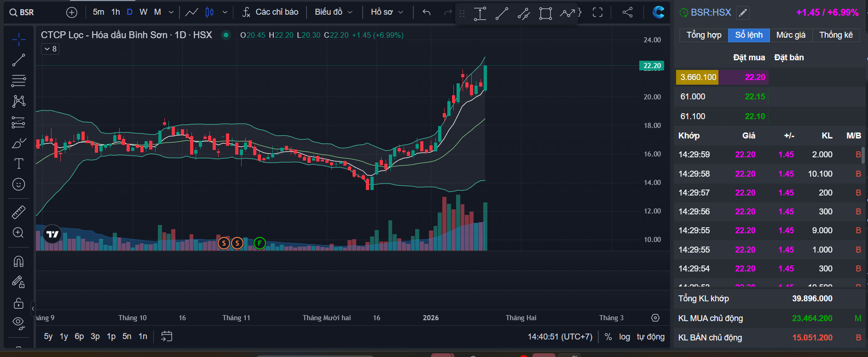Enter fullscreen chart mode
This screenshot has width=868, height=357.
point(597,12)
